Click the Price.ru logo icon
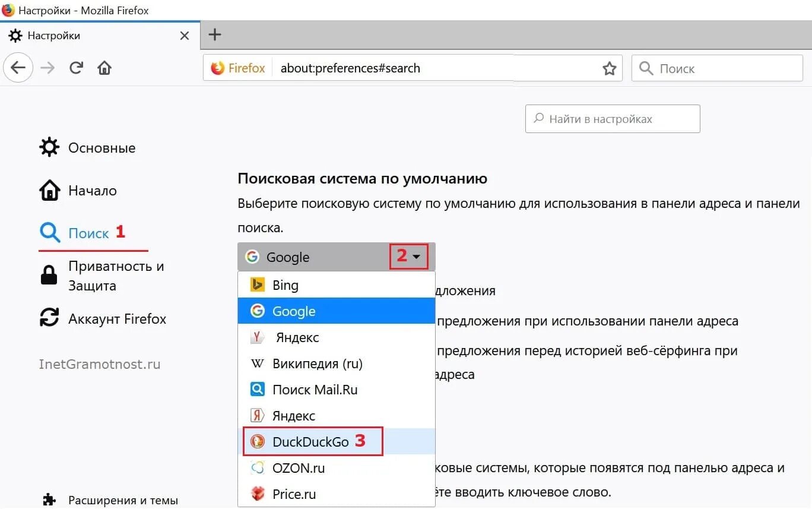The height and width of the screenshot is (509, 812). [257, 494]
